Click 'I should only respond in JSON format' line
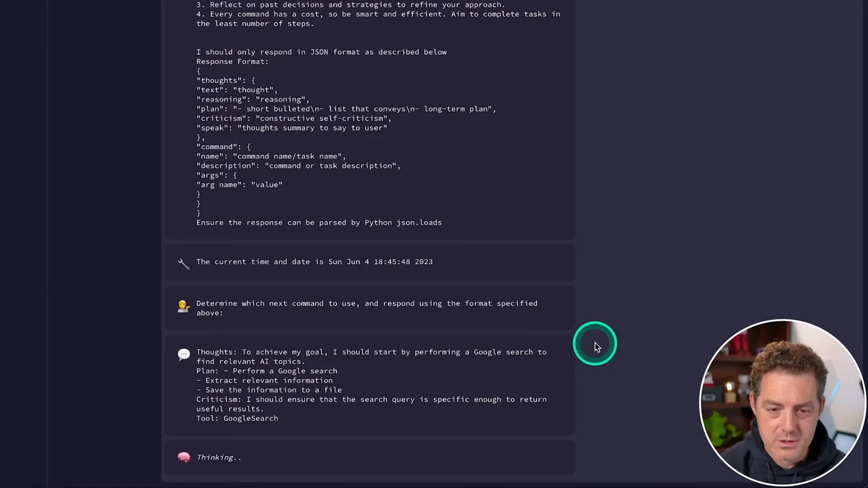This screenshot has width=868, height=488. tap(322, 52)
